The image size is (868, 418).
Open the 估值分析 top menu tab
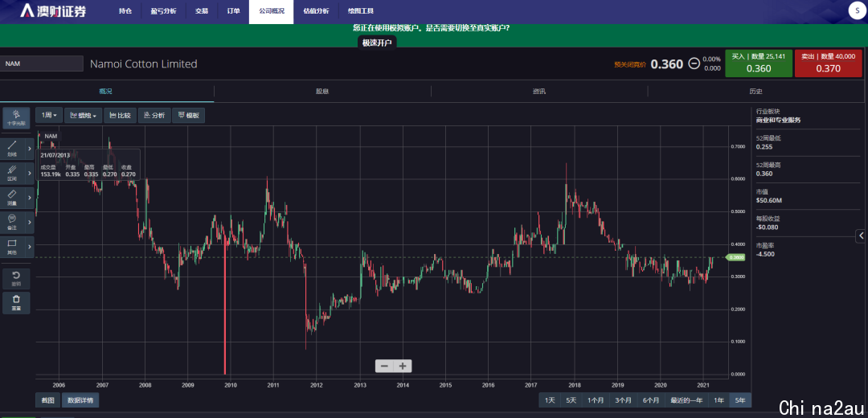pyautogui.click(x=316, y=11)
